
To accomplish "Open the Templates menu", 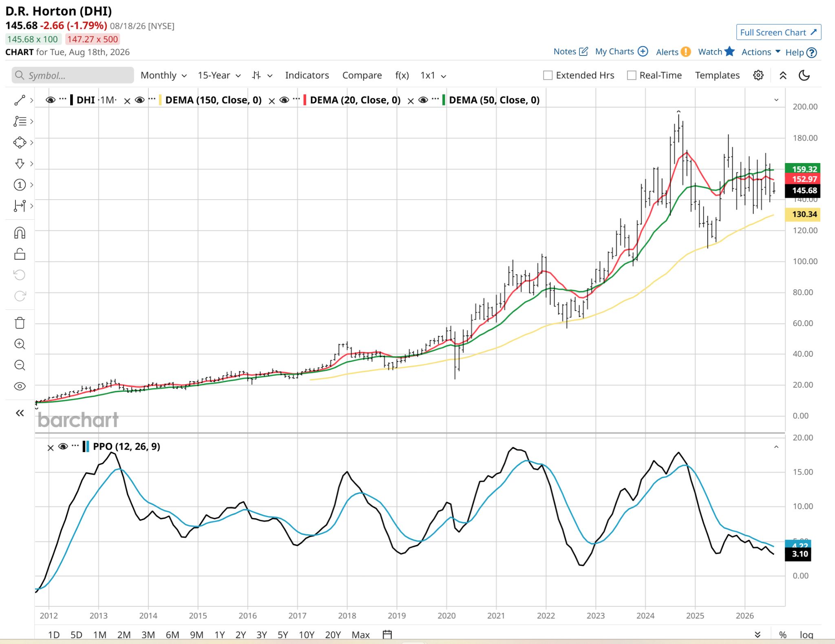I will pyautogui.click(x=717, y=75).
